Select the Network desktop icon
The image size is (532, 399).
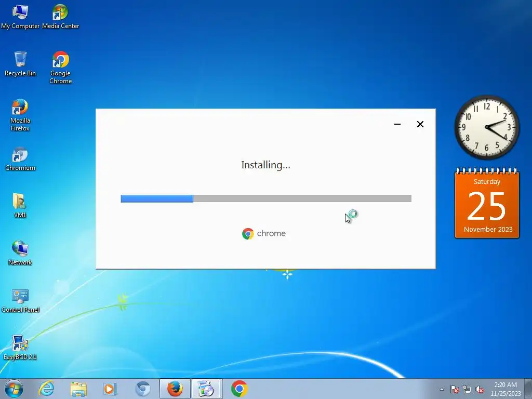point(20,253)
